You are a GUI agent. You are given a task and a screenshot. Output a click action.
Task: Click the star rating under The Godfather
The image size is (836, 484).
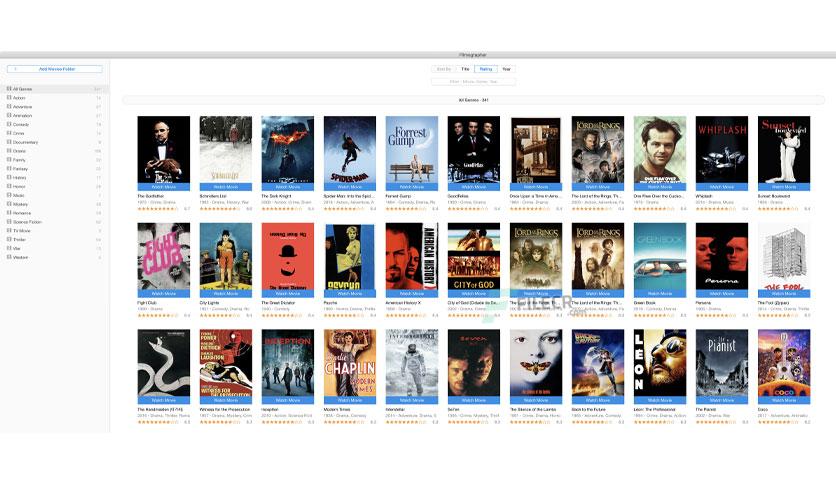(158, 208)
